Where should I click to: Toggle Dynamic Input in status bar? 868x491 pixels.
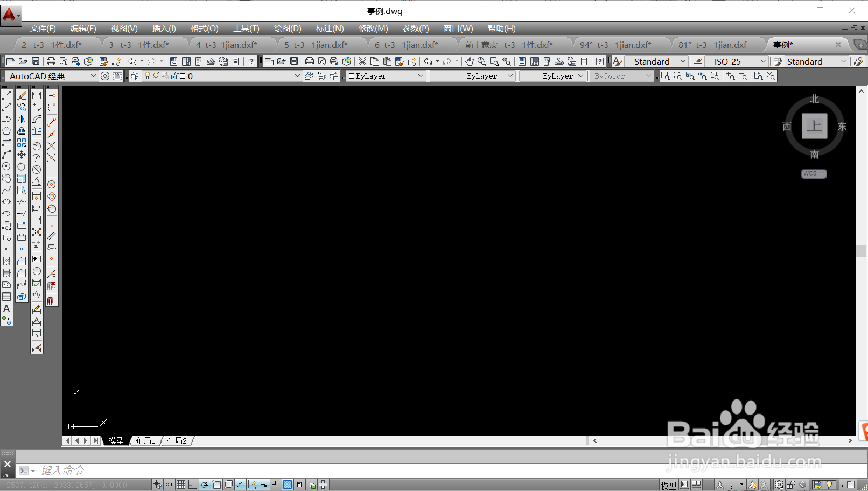[264, 485]
